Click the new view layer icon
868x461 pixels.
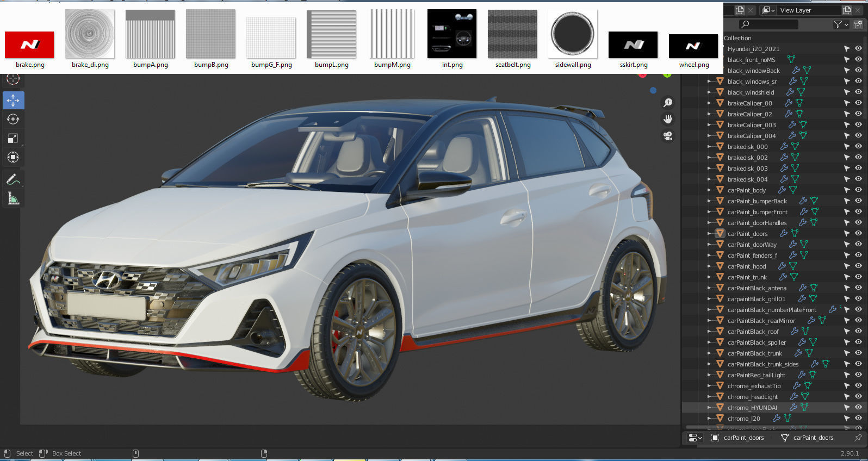pos(847,10)
